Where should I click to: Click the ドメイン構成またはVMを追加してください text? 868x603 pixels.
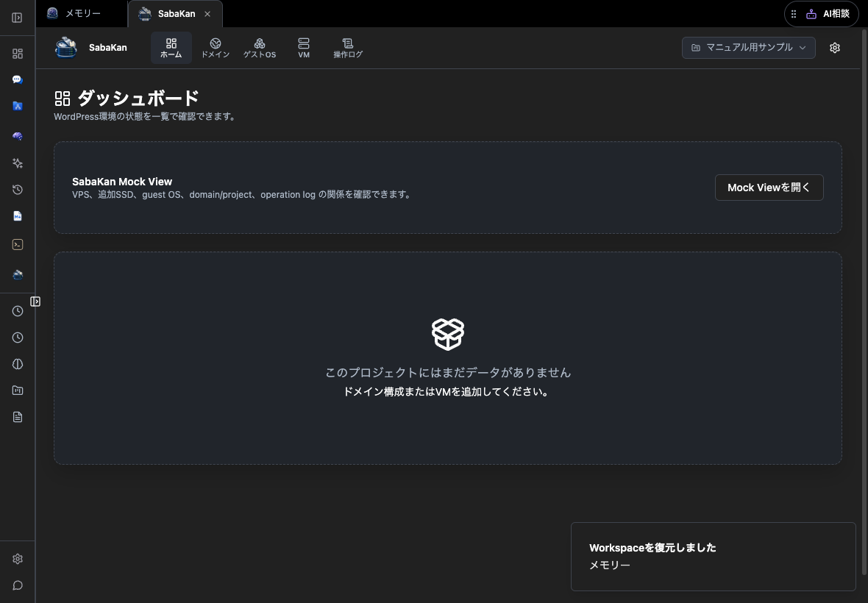click(448, 392)
